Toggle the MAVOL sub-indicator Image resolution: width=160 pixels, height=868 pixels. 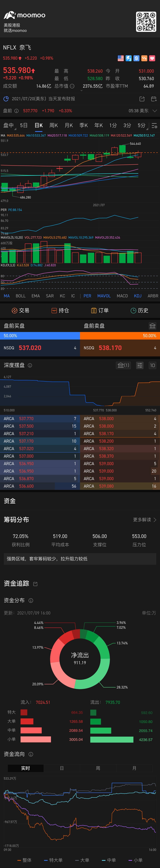pyautogui.click(x=104, y=296)
